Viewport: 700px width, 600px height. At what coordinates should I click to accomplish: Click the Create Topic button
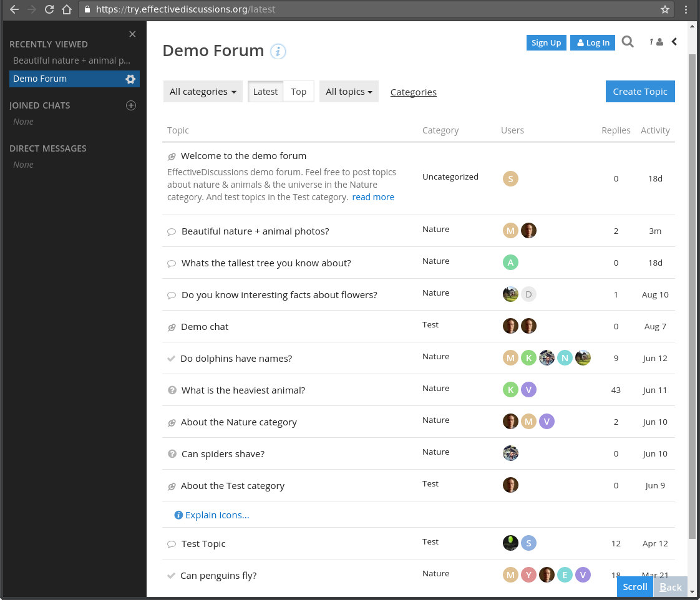pyautogui.click(x=639, y=92)
